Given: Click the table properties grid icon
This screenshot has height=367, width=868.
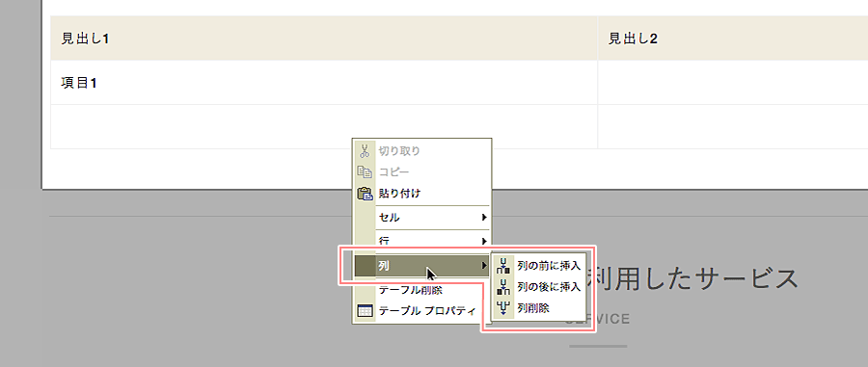Looking at the screenshot, I should tap(365, 310).
